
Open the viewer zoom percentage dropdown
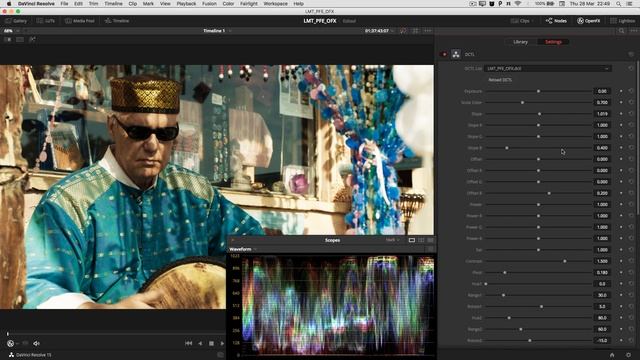[11, 31]
